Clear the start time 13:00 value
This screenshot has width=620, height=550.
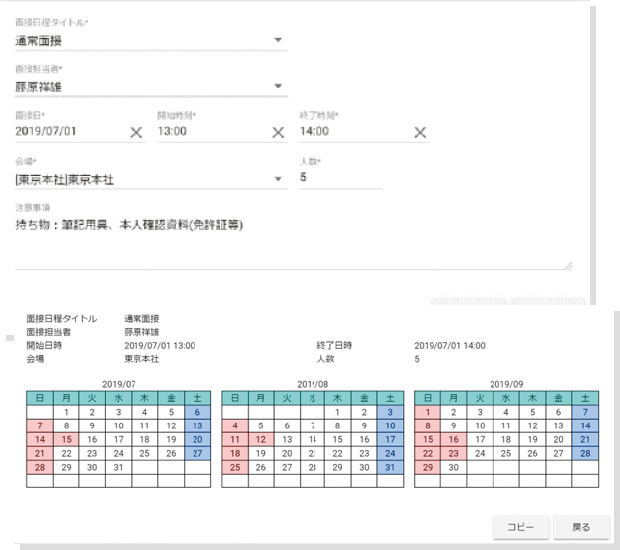click(278, 133)
